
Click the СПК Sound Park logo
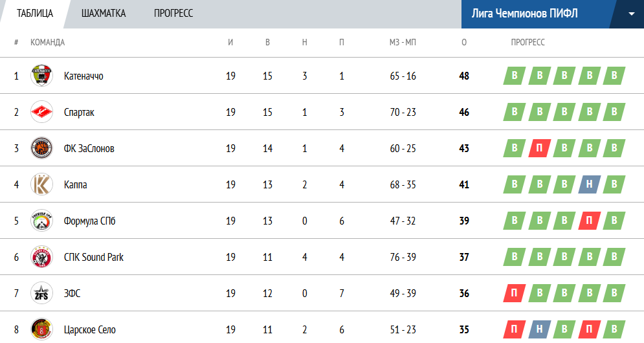41,257
